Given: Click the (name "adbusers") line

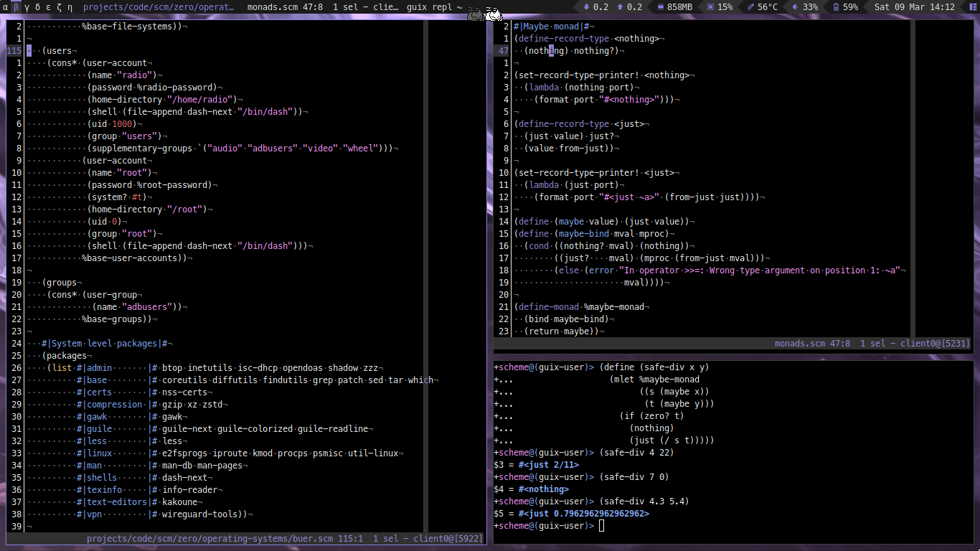Looking at the screenshot, I should click(x=138, y=307).
